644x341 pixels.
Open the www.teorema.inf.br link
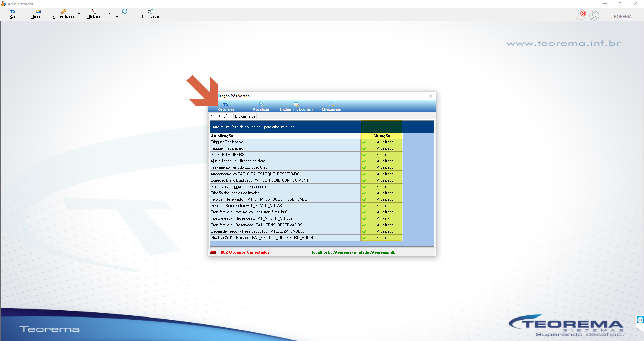pos(563,43)
